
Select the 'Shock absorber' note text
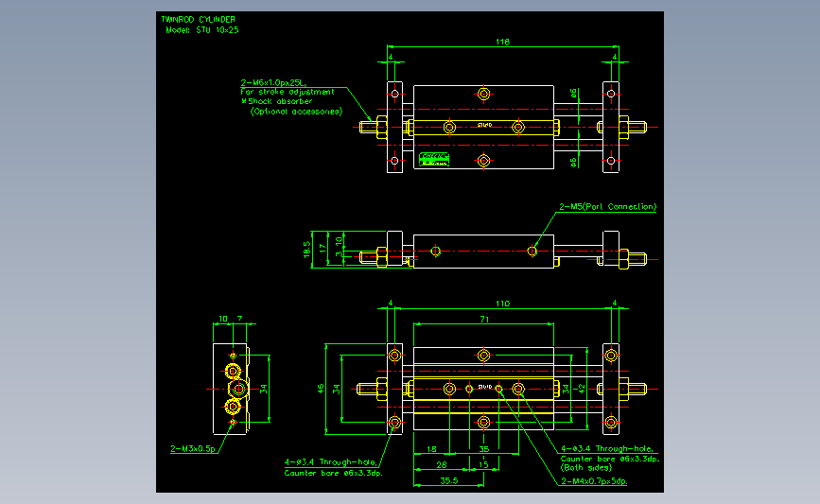(x=280, y=101)
